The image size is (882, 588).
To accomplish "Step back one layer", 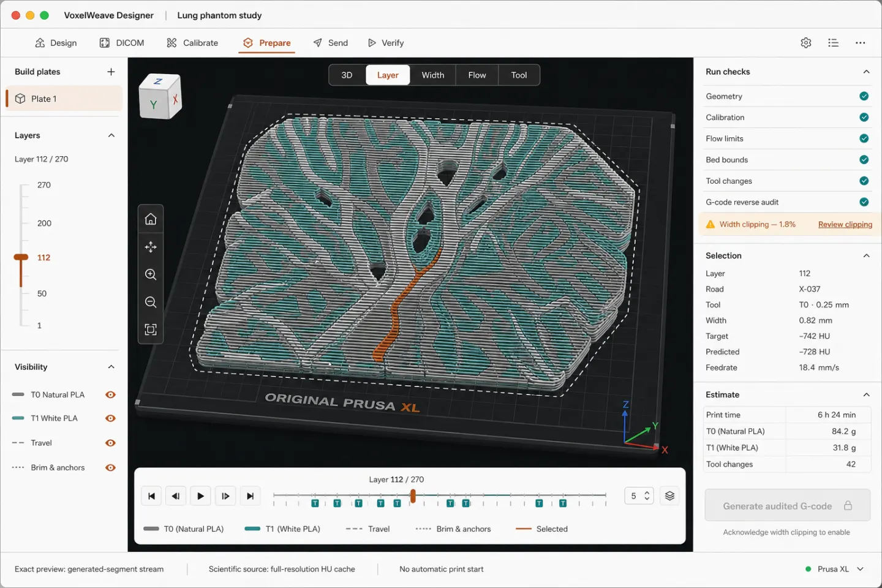I will click(176, 496).
